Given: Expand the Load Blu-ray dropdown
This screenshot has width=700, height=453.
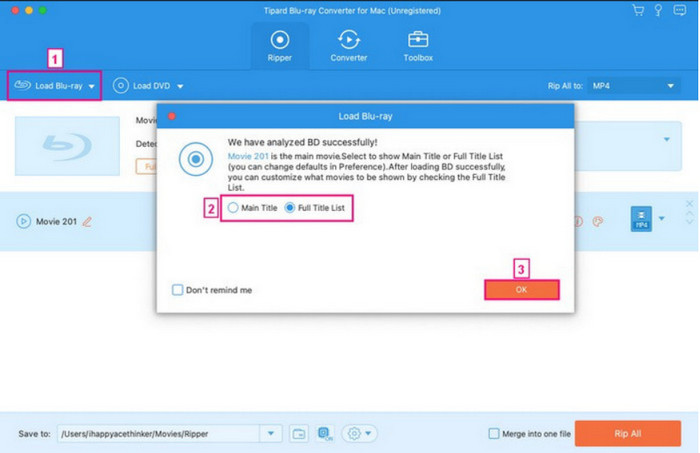Looking at the screenshot, I should (92, 86).
